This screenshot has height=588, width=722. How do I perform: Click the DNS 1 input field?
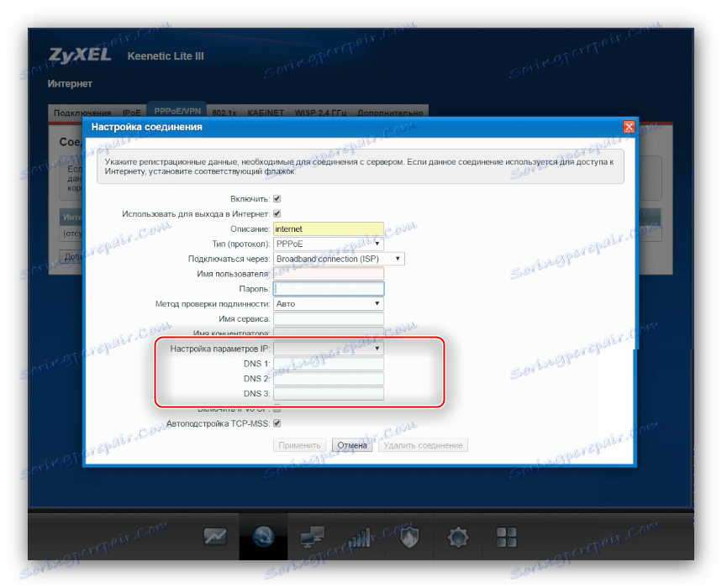[329, 364]
